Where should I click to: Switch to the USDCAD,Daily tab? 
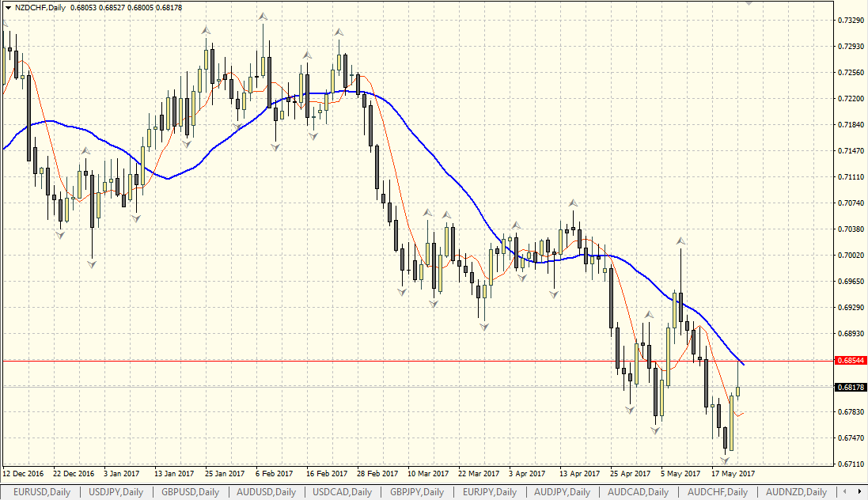[x=342, y=492]
